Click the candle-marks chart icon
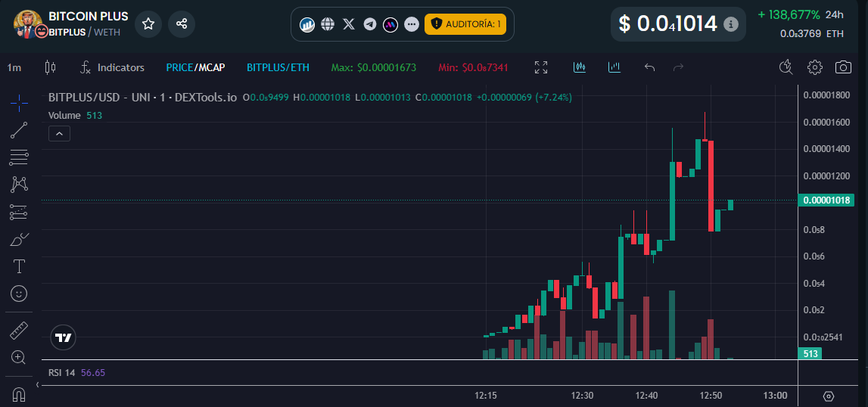Viewport: 868px width, 407px height. [x=580, y=67]
